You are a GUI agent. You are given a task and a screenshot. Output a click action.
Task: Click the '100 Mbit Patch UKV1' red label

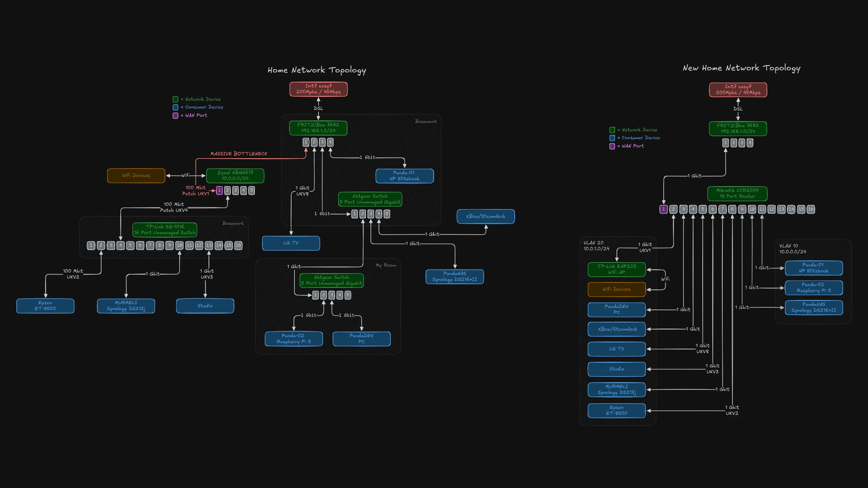click(195, 191)
